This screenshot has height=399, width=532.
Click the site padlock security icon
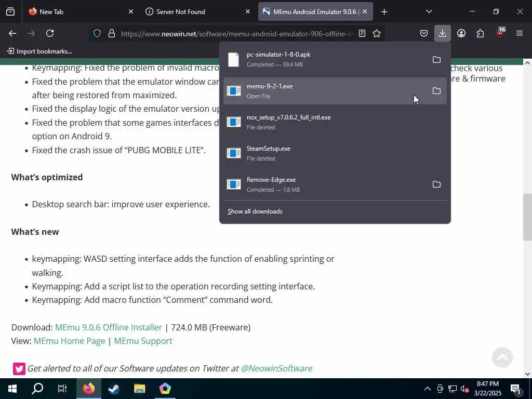(x=112, y=34)
